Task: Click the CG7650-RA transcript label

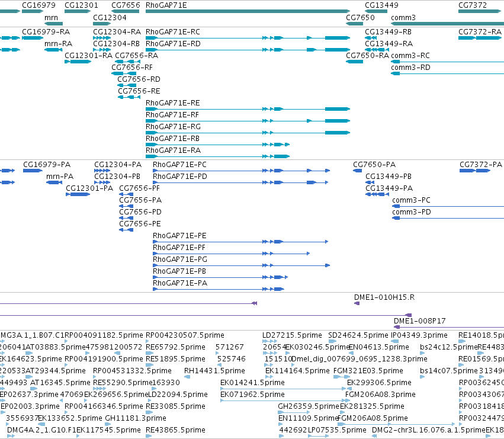Action: (x=367, y=56)
